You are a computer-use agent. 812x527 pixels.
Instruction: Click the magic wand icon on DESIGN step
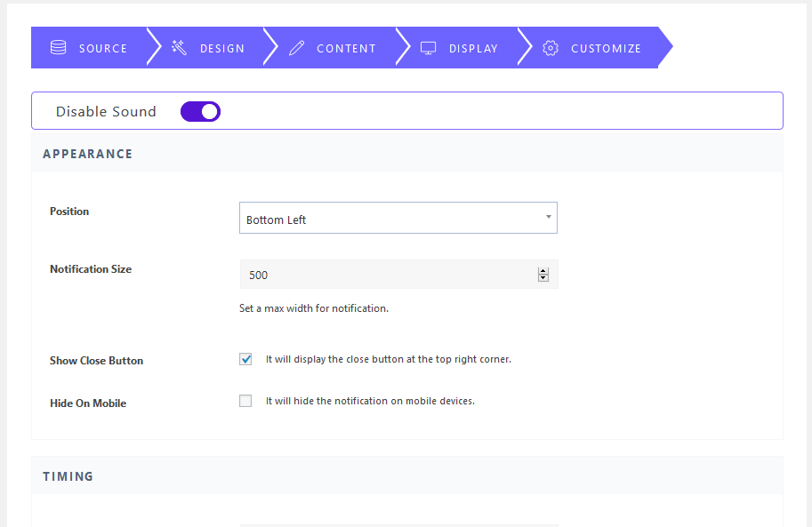click(178, 47)
